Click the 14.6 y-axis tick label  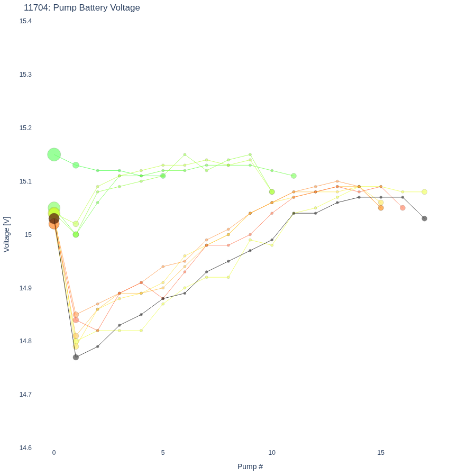pos(25,448)
